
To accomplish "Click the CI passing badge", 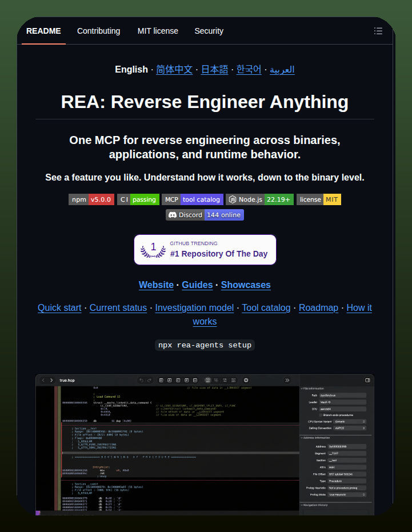I will [138, 199].
